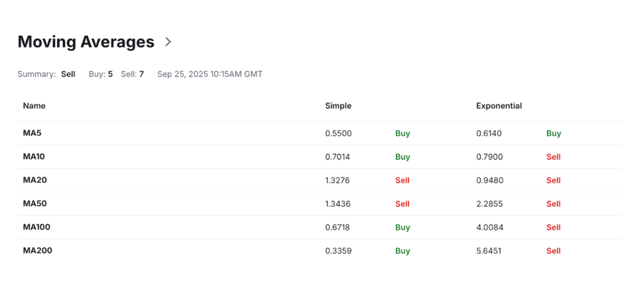This screenshot has width=644, height=288.
Task: Click MA50 exponential value 2.2855
Action: tap(489, 204)
